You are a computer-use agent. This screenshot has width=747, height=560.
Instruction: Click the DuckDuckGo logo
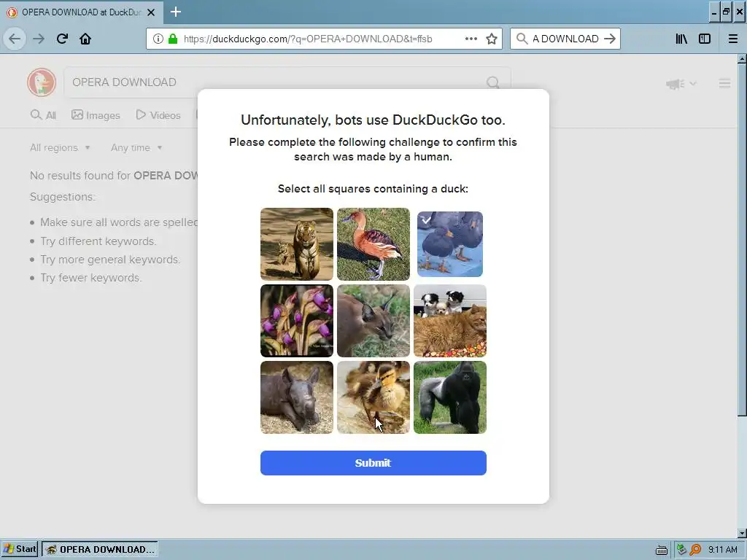click(x=42, y=82)
